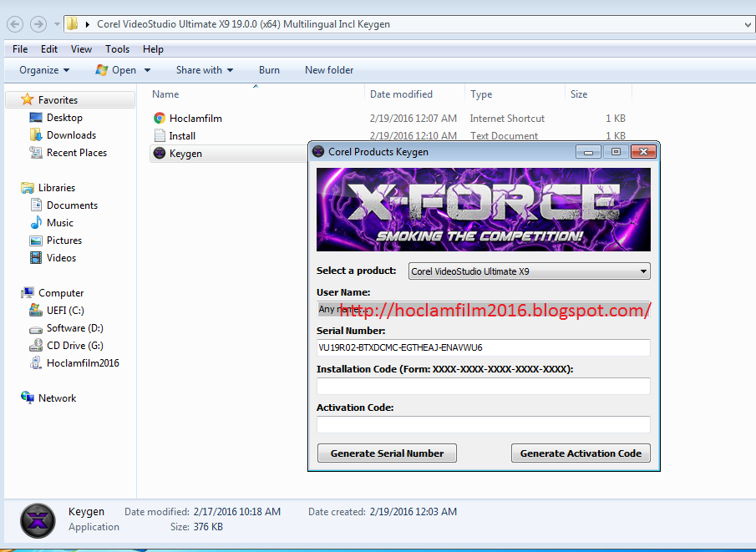Click New folder in the toolbar
The image size is (756, 552).
(x=329, y=70)
